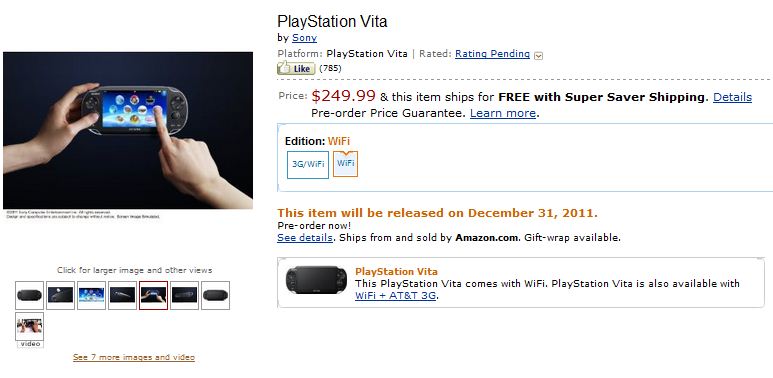Select the highlighted hands-holding-Vita thumbnail

point(153,295)
